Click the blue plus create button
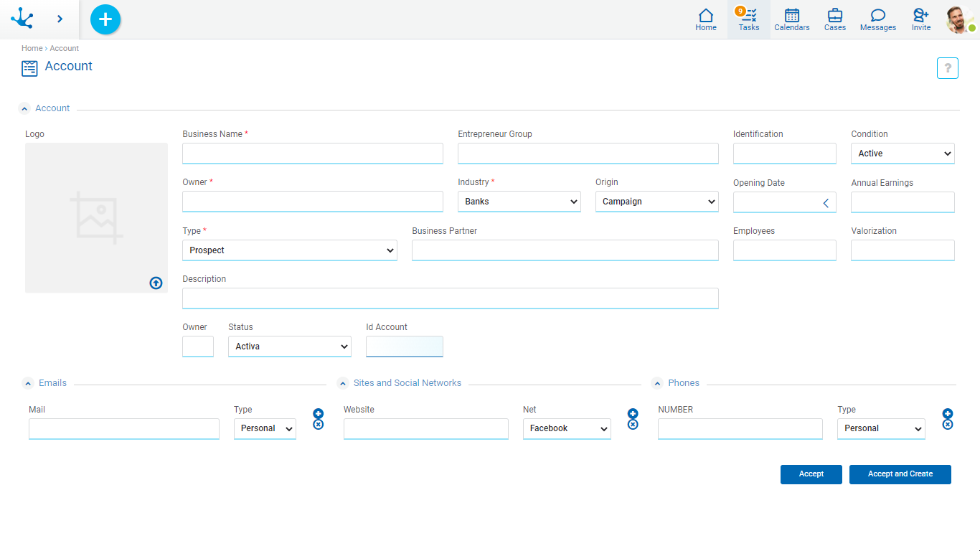 (105, 19)
